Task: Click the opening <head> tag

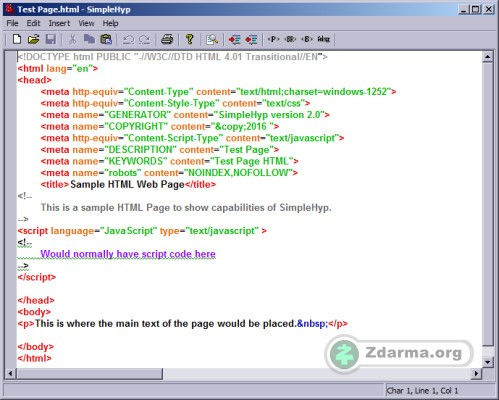Action: [35, 80]
